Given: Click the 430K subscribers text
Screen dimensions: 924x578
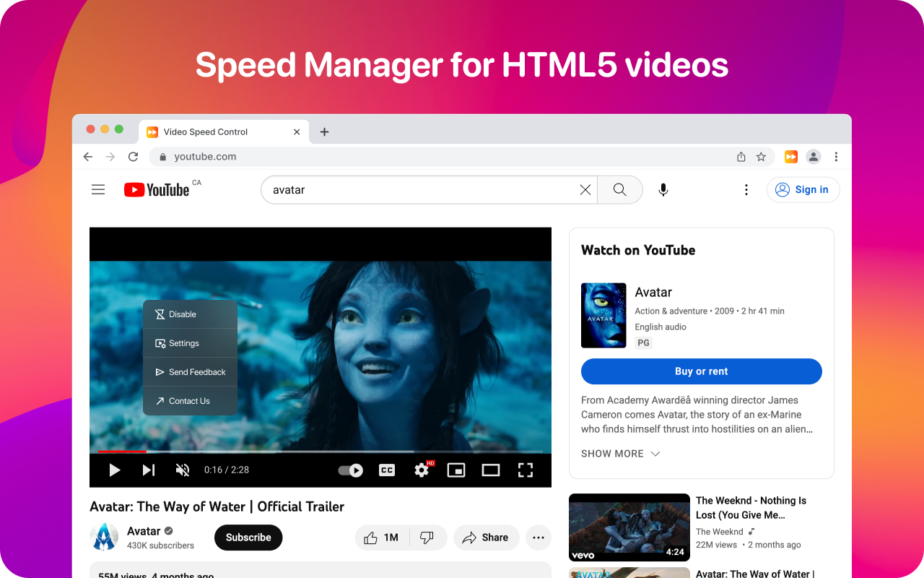Looking at the screenshot, I should tap(160, 546).
